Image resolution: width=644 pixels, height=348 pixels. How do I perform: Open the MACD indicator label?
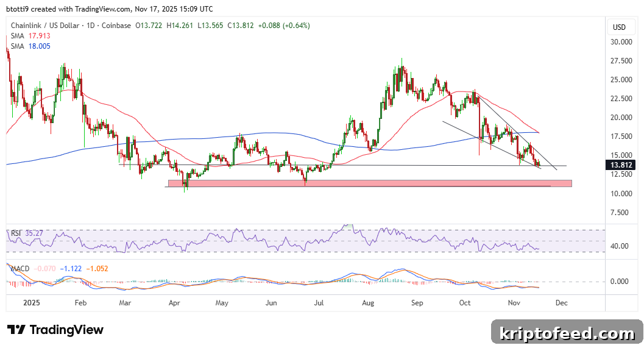[x=19, y=269]
